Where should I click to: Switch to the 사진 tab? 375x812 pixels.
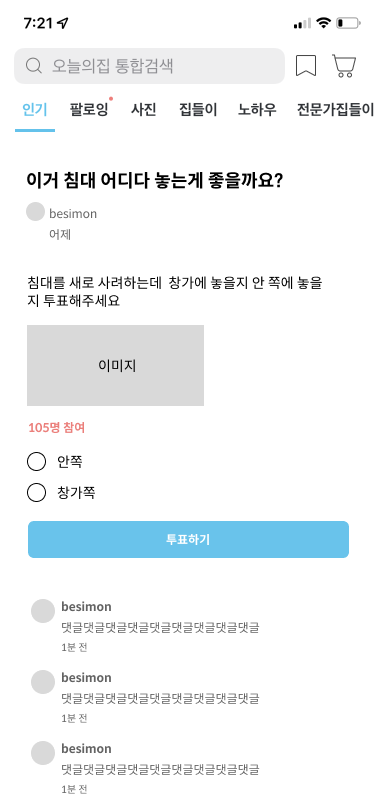click(x=143, y=110)
